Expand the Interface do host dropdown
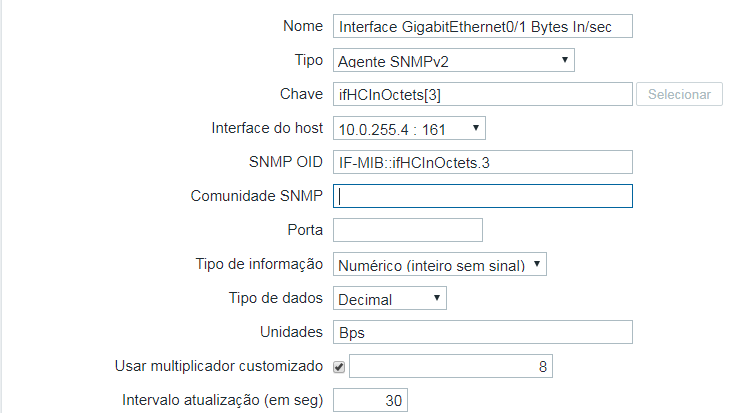Image resolution: width=732 pixels, height=413 pixels. pyautogui.click(x=408, y=129)
